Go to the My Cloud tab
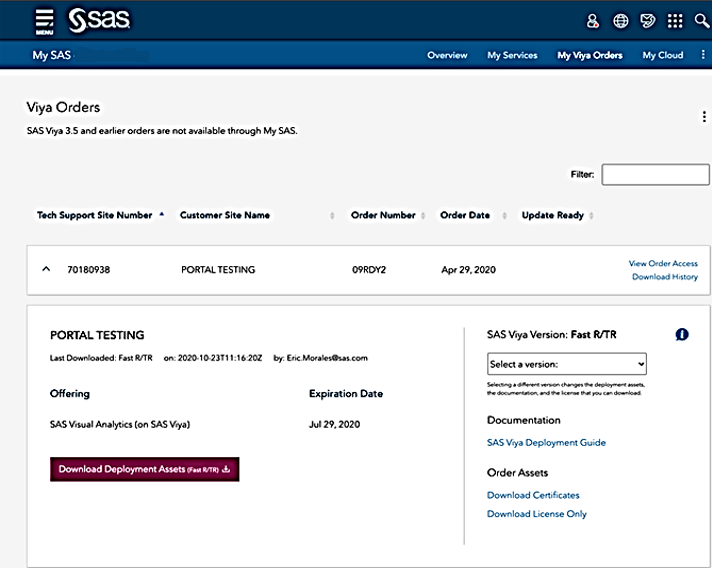Image resolution: width=712 pixels, height=568 pixels. tap(663, 55)
